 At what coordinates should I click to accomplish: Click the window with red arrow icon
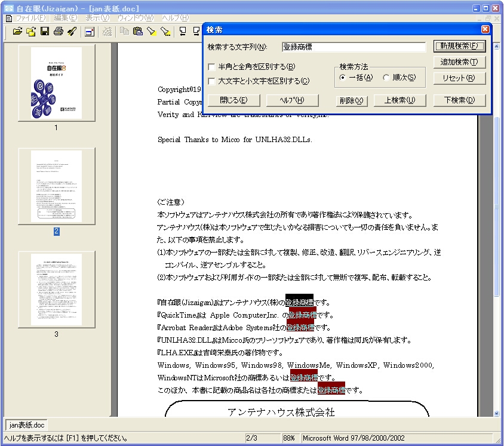click(90, 32)
